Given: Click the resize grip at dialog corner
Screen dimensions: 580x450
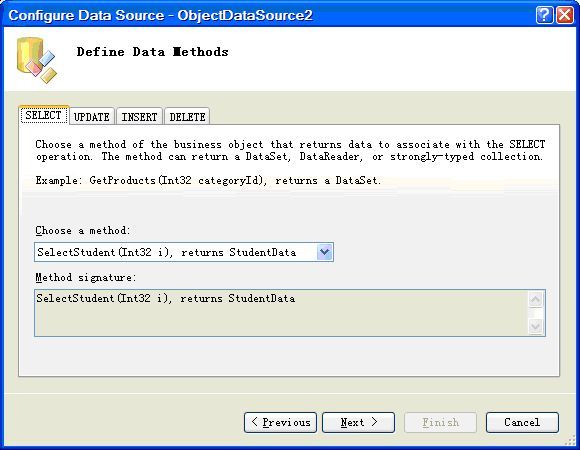Looking at the screenshot, I should 571,441.
